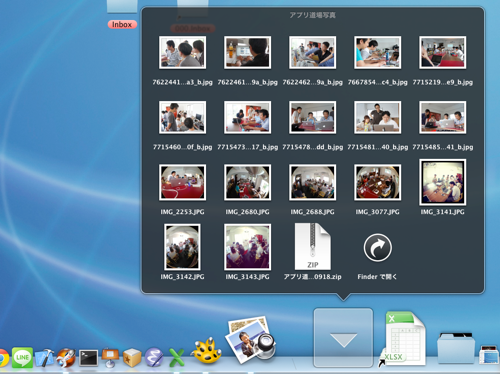The image size is (500, 374).
Task: Open the cardboard box star app in Dock
Action: (132, 358)
